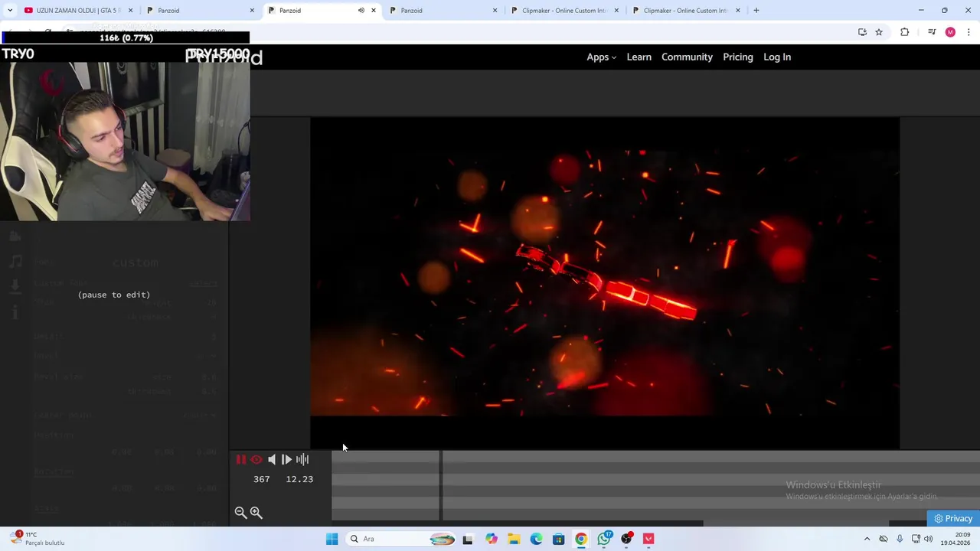Click the Chrome taskbar icon
This screenshot has width=980, height=551.
581,539
